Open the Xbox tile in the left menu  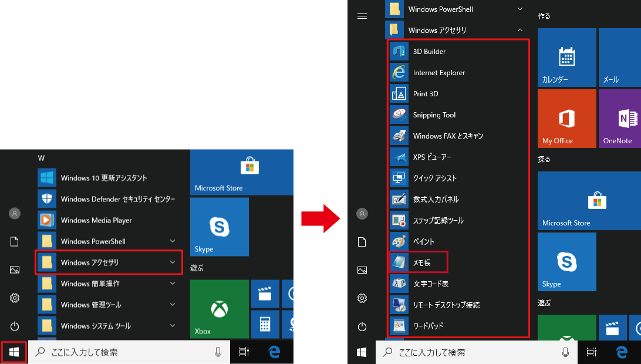(220, 309)
